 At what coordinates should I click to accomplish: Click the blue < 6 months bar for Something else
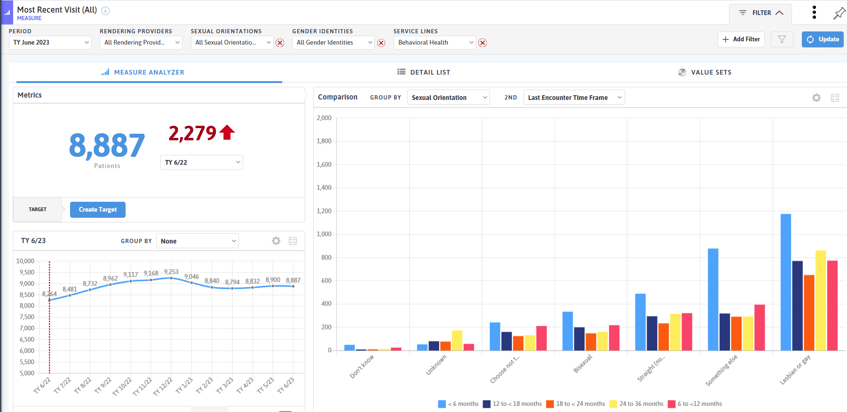713,300
